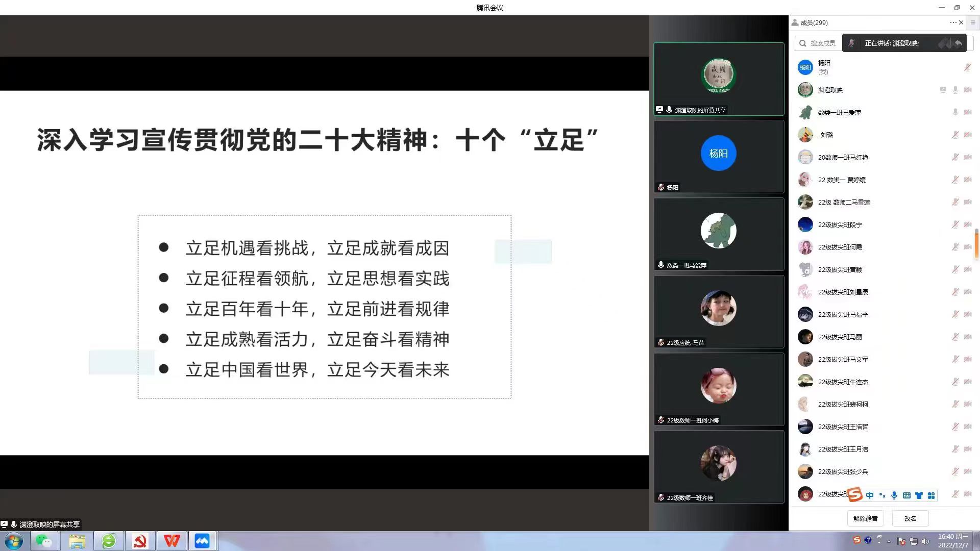The image size is (980, 551).
Task: Open Sogou soft keyboard icon
Action: coord(906,495)
